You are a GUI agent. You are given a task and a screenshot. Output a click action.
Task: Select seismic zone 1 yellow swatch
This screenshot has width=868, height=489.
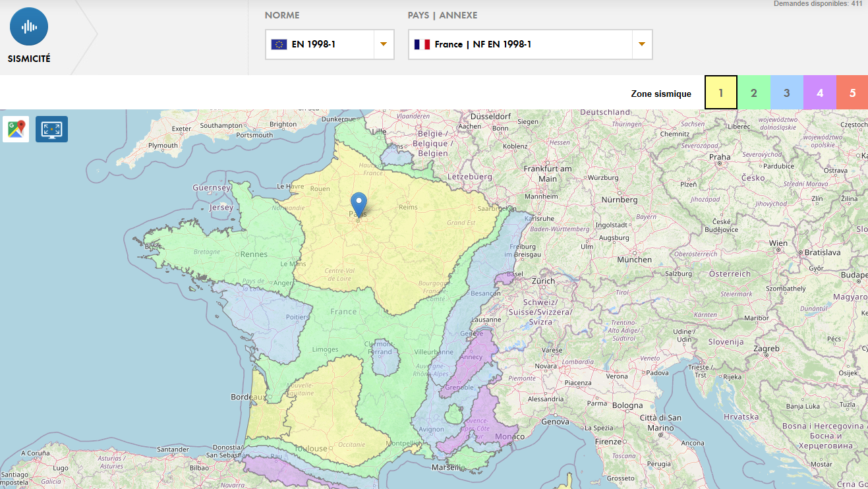721,93
